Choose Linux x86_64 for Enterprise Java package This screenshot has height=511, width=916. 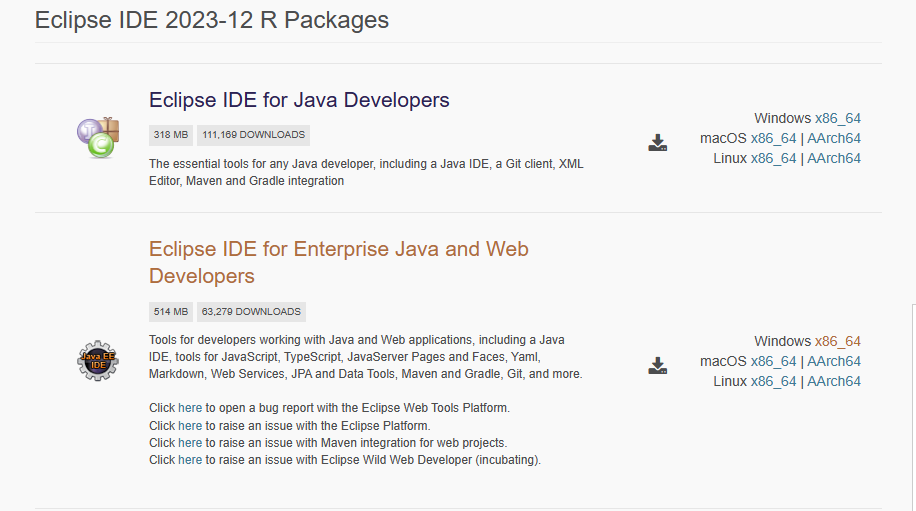773,381
